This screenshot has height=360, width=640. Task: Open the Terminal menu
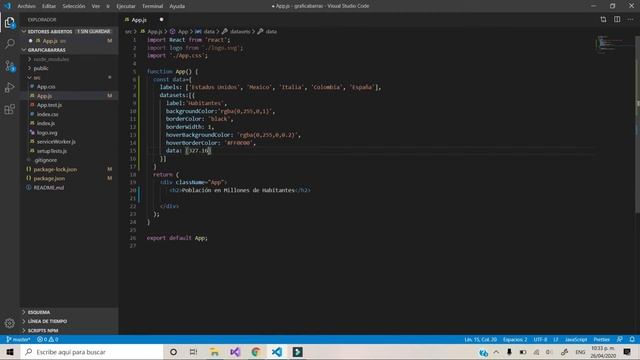pyautogui.click(x=153, y=6)
